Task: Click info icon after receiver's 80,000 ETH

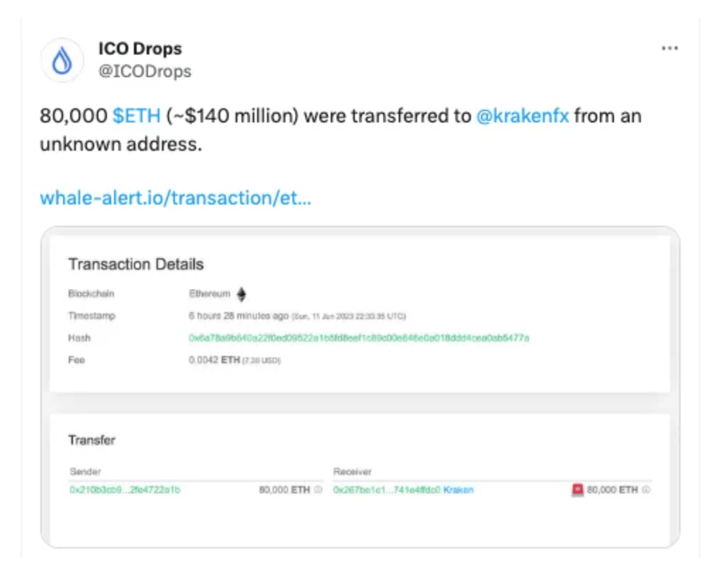Action: (x=647, y=490)
